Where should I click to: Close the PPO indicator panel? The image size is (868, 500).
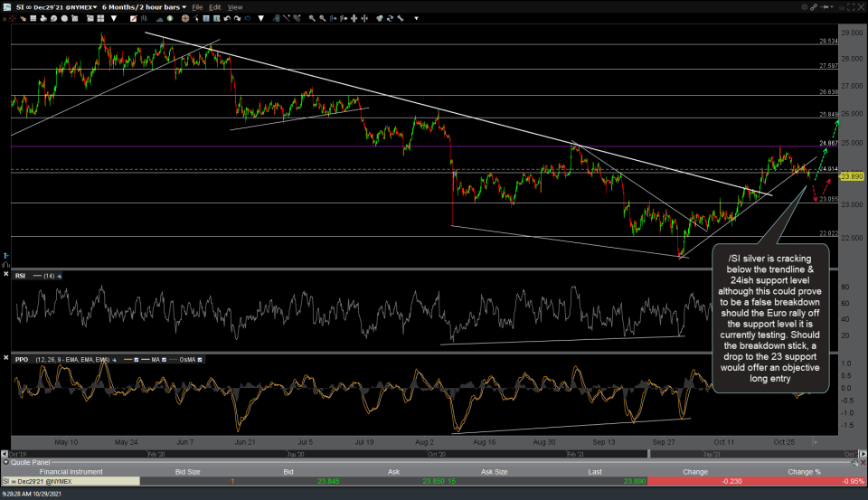coord(7,359)
